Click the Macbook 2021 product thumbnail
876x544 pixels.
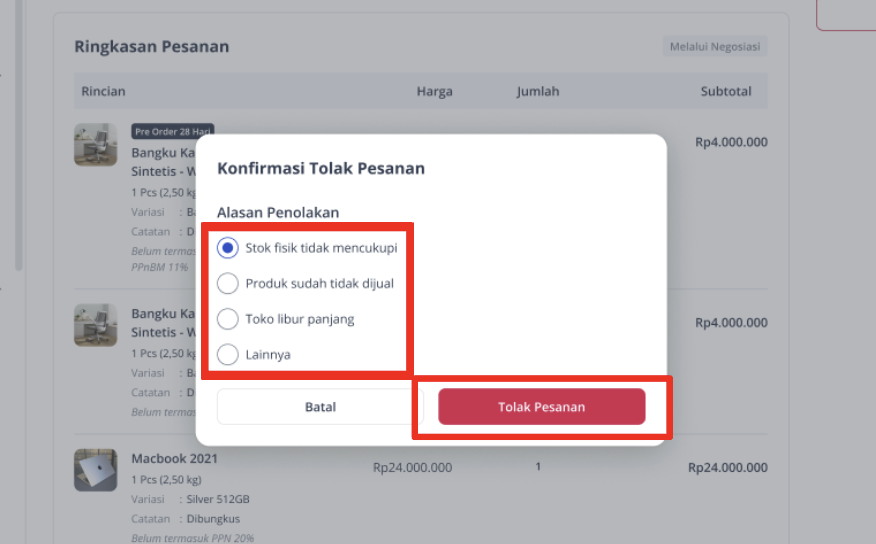96,470
